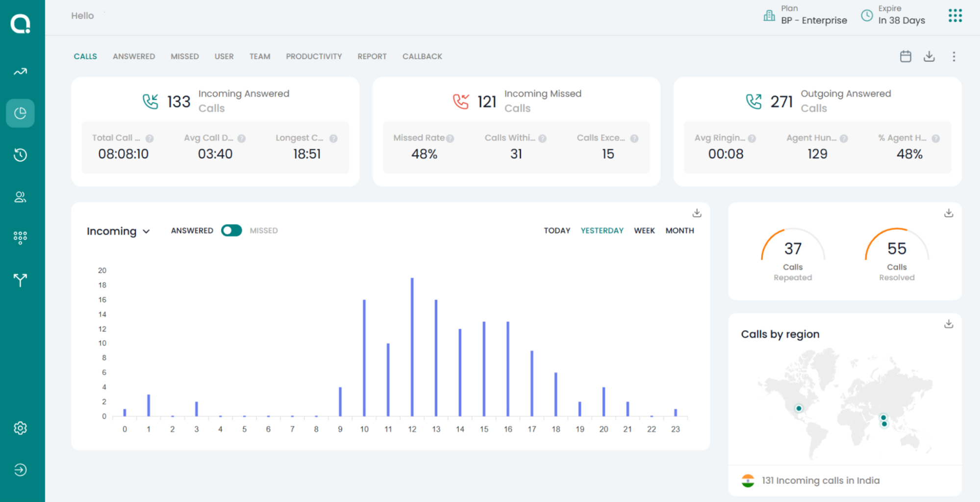Click the 55 Calls Resolved gauge
980x502 pixels.
click(897, 255)
